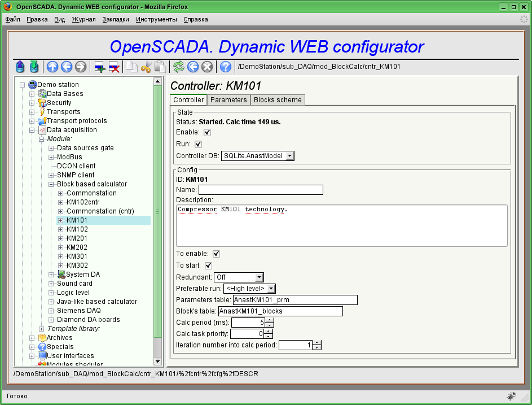Image resolution: width=532 pixels, height=405 pixels.
Task: Collapse the Block based calculator node
Action: [51, 184]
